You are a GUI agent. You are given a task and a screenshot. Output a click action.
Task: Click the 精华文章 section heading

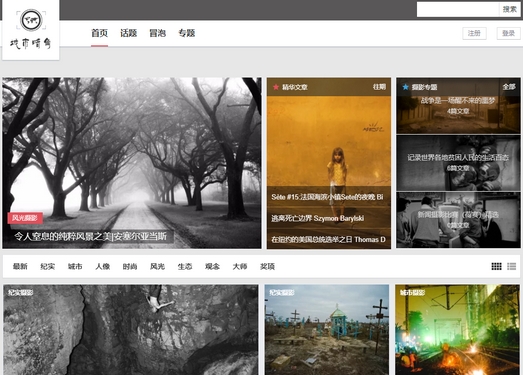[x=295, y=87]
